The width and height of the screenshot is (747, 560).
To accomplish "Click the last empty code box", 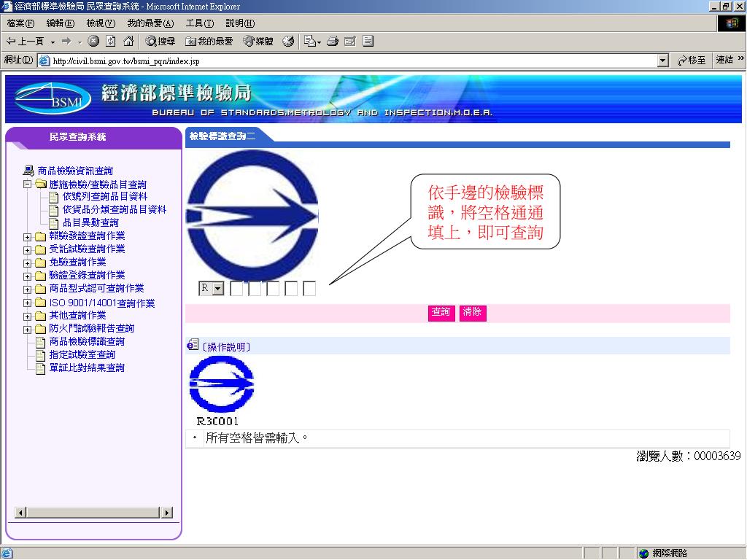I will [309, 288].
